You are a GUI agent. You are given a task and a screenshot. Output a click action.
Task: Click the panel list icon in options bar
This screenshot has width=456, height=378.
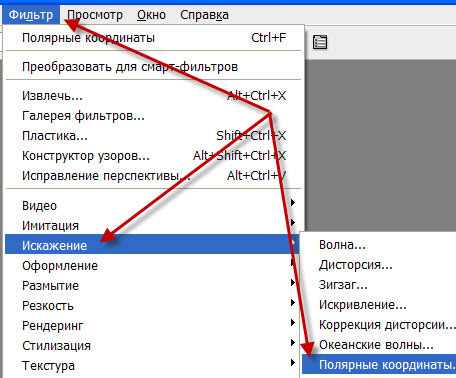320,42
